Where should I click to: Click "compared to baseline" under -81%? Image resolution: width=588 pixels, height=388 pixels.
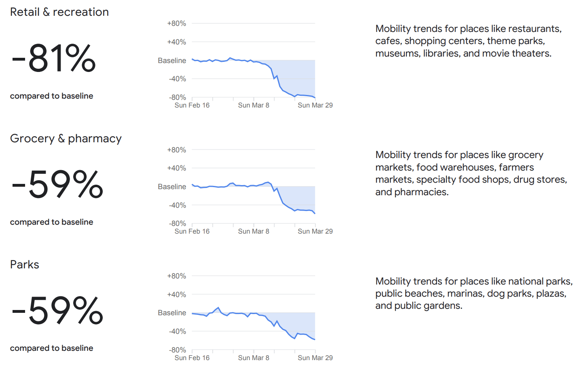click(52, 96)
